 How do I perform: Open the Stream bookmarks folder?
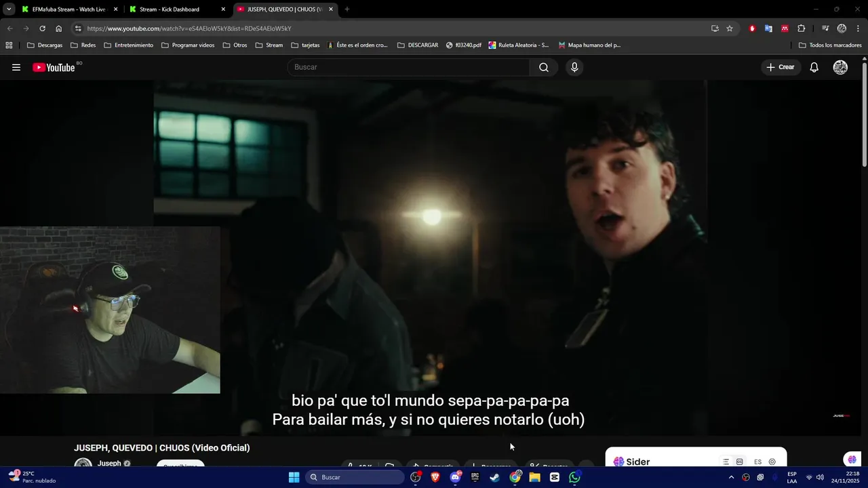coord(269,45)
